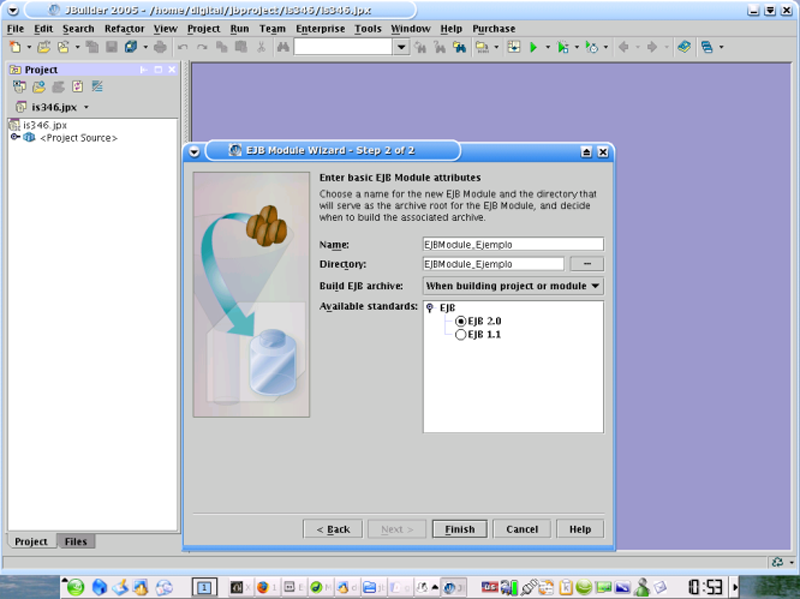The image size is (800, 599).
Task: Expand the Project Source tree node
Action: pos(15,137)
